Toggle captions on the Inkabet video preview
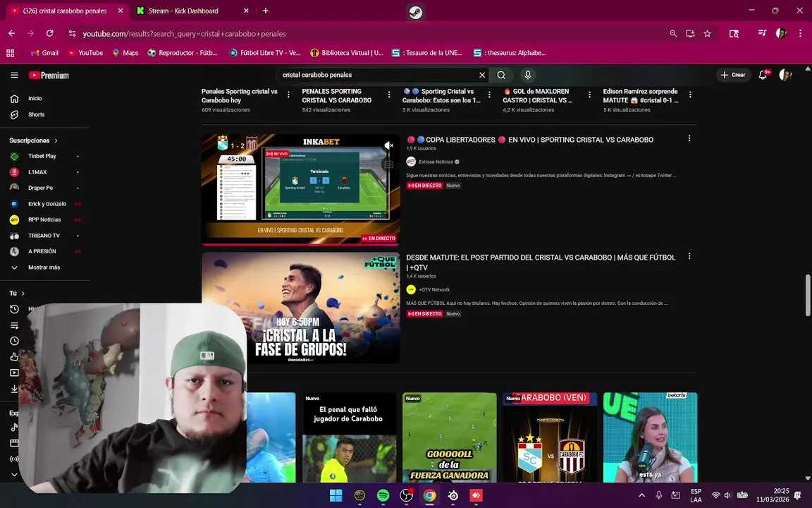812x508 pixels. click(389, 164)
